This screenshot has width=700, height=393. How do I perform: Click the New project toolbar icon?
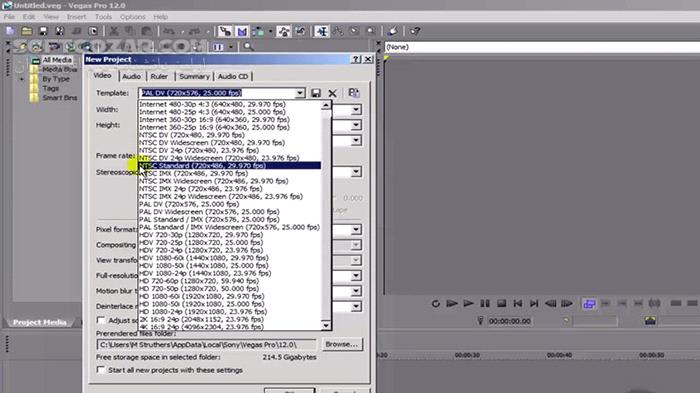(x=10, y=31)
